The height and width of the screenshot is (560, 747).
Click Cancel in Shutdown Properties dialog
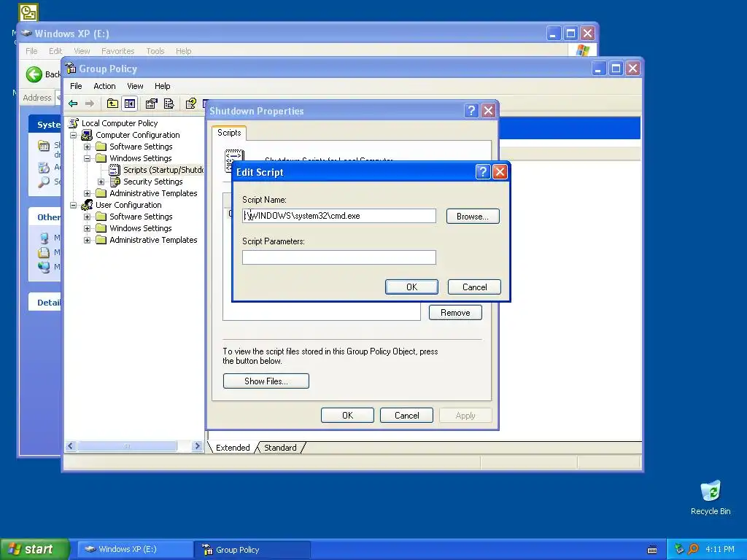[x=406, y=415]
